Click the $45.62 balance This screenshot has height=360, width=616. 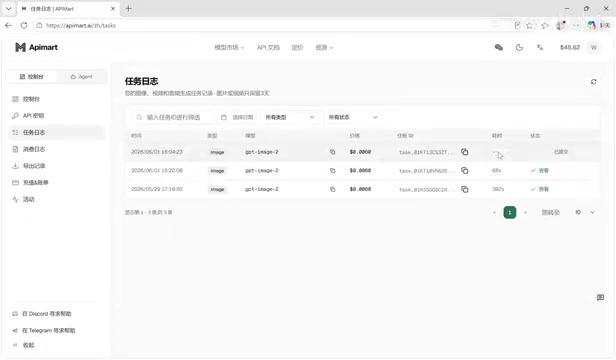point(570,48)
